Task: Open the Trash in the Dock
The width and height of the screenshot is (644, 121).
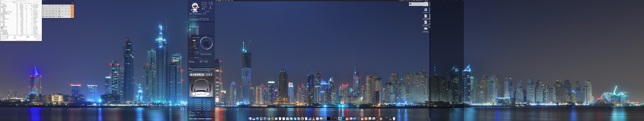Action: point(394,119)
